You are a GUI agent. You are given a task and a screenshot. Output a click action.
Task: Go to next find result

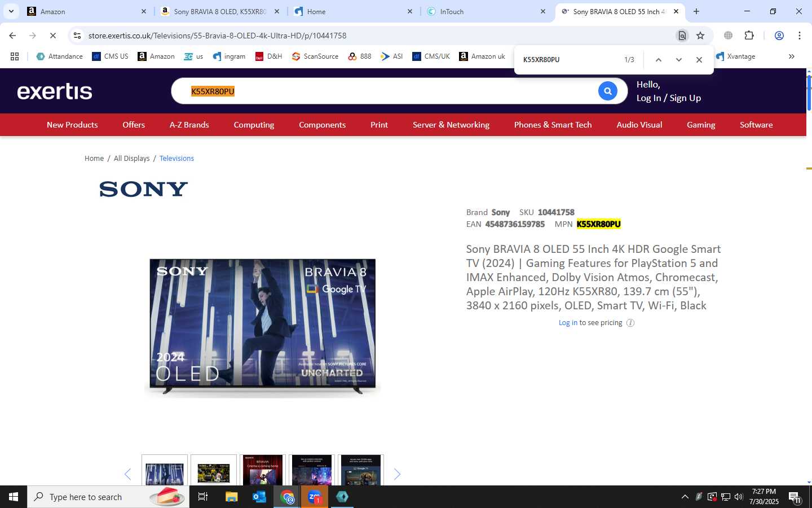click(679, 59)
